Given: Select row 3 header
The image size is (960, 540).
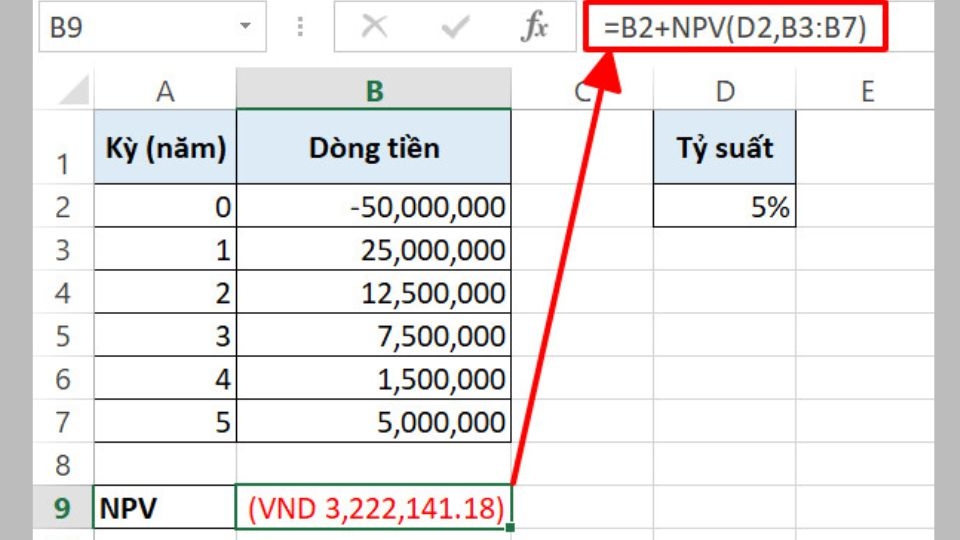Looking at the screenshot, I should coord(63,249).
